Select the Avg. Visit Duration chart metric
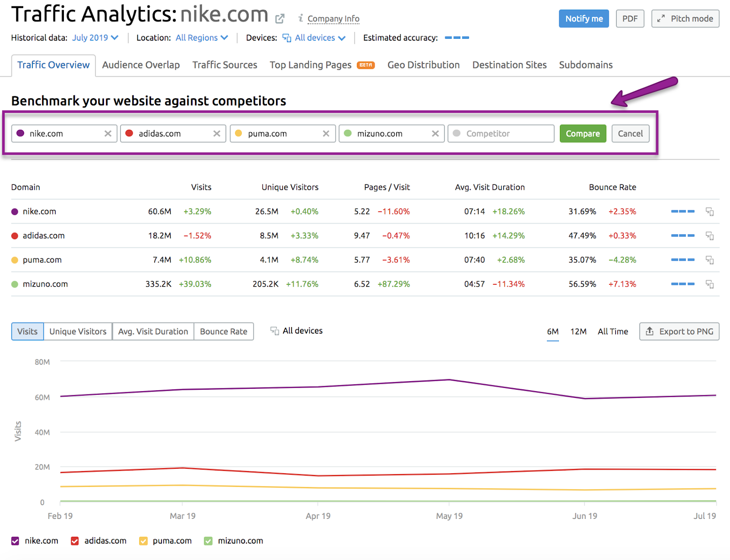Screen dimensions: 730x560 [x=153, y=331]
